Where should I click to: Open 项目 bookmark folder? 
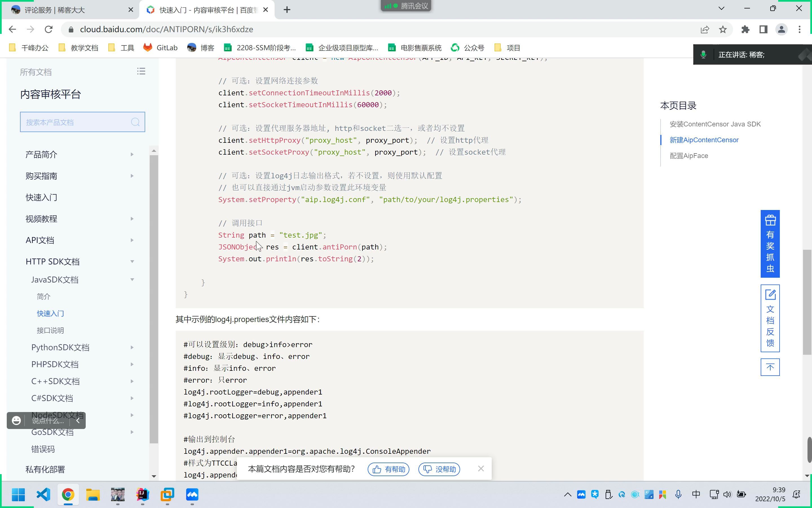click(x=507, y=48)
